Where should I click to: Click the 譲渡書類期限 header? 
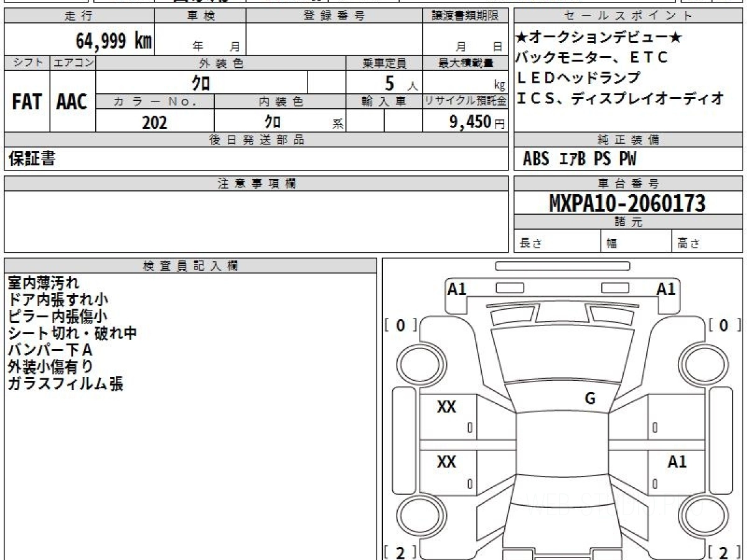pyautogui.click(x=466, y=16)
